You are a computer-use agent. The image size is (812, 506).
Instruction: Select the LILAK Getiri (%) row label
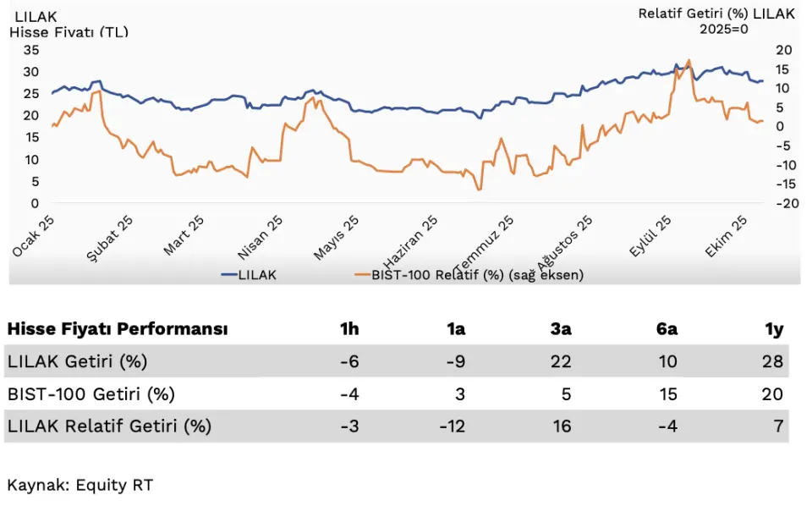(x=77, y=361)
